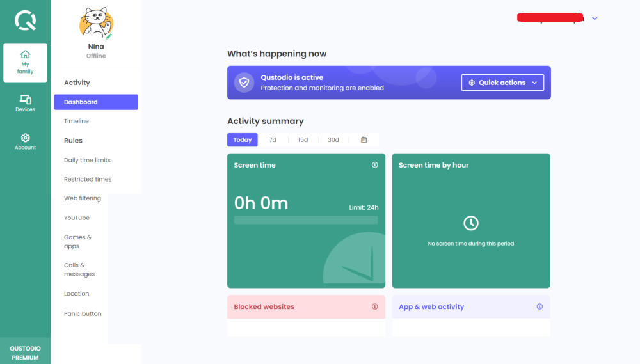640x364 pixels.
Task: Click the 0h 0m screen time value
Action: coord(261,203)
